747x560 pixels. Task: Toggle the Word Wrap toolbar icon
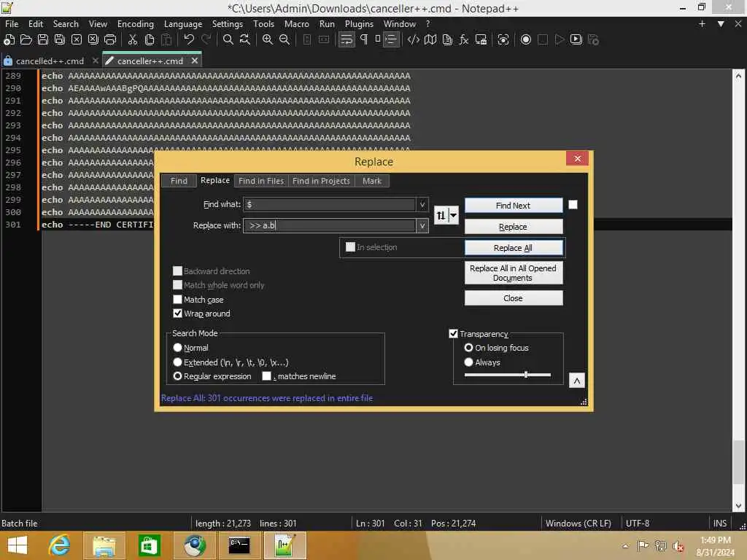tap(347, 39)
